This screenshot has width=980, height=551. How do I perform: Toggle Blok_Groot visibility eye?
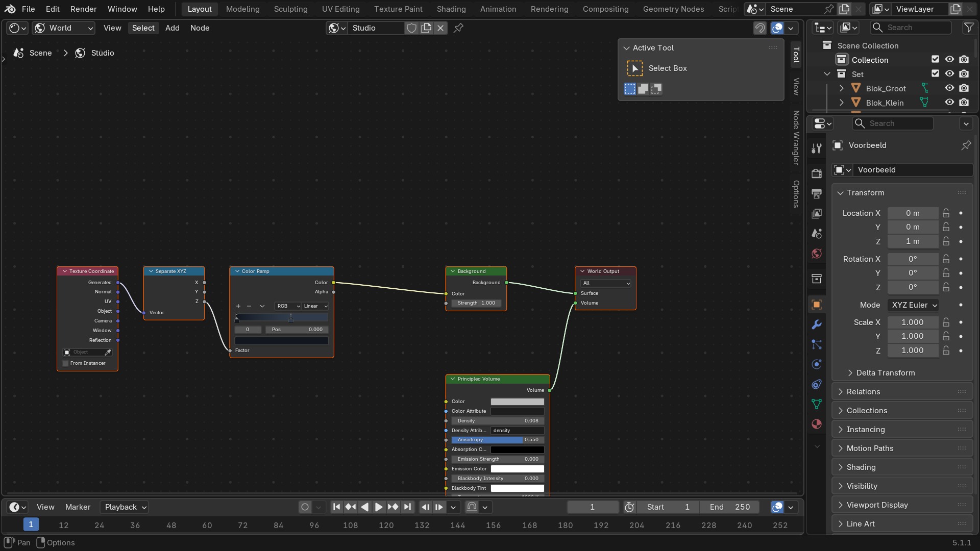pos(949,88)
